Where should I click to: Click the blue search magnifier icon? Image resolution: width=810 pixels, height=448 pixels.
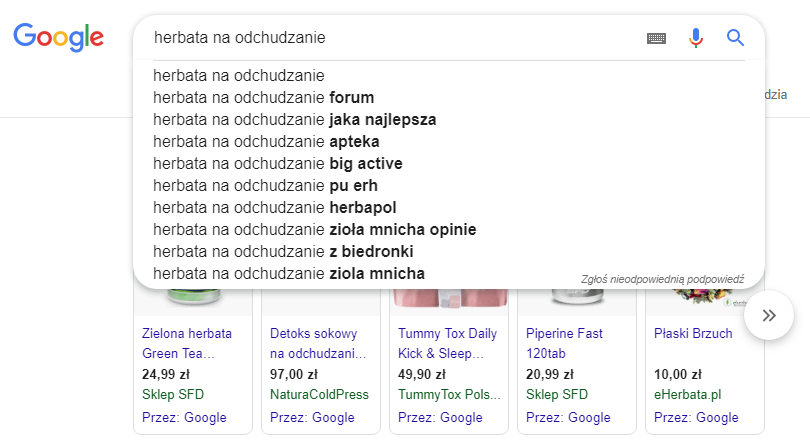(x=735, y=38)
